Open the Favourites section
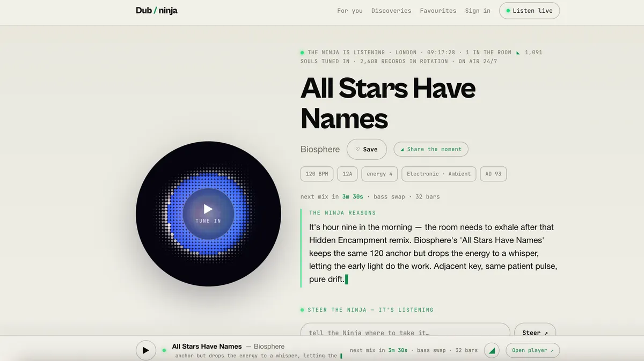 (438, 11)
